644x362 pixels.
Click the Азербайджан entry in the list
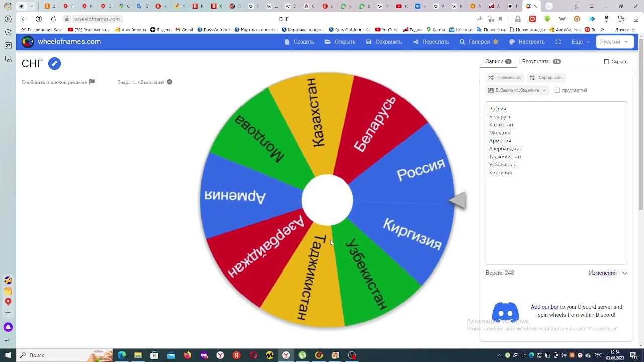pyautogui.click(x=506, y=149)
